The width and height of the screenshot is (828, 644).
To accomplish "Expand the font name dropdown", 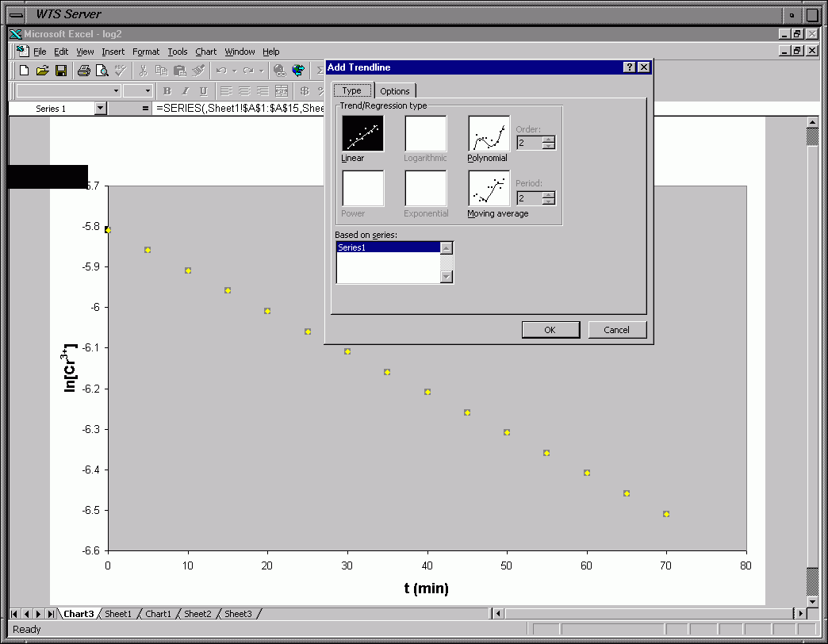I will (116, 91).
